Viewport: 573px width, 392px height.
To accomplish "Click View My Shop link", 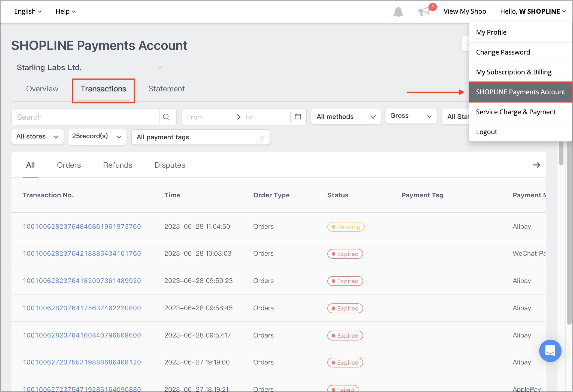I will [465, 11].
